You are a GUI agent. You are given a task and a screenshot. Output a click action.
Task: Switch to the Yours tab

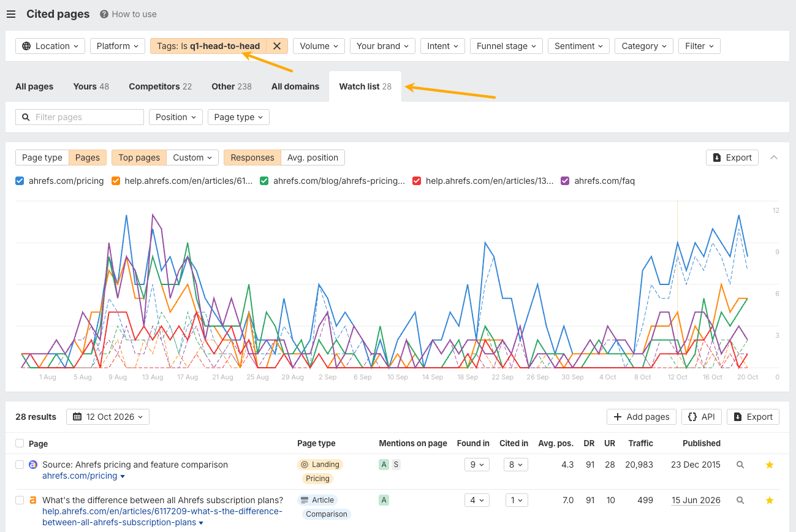[91, 86]
